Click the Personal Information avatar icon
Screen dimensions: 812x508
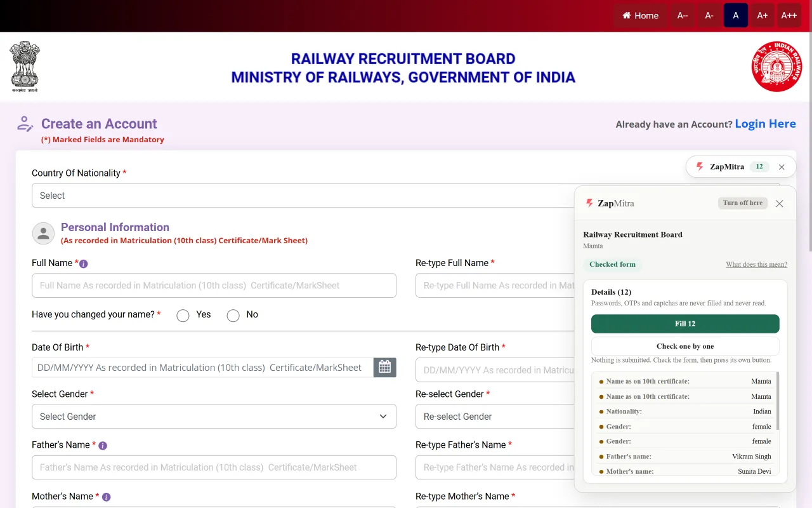coord(43,234)
